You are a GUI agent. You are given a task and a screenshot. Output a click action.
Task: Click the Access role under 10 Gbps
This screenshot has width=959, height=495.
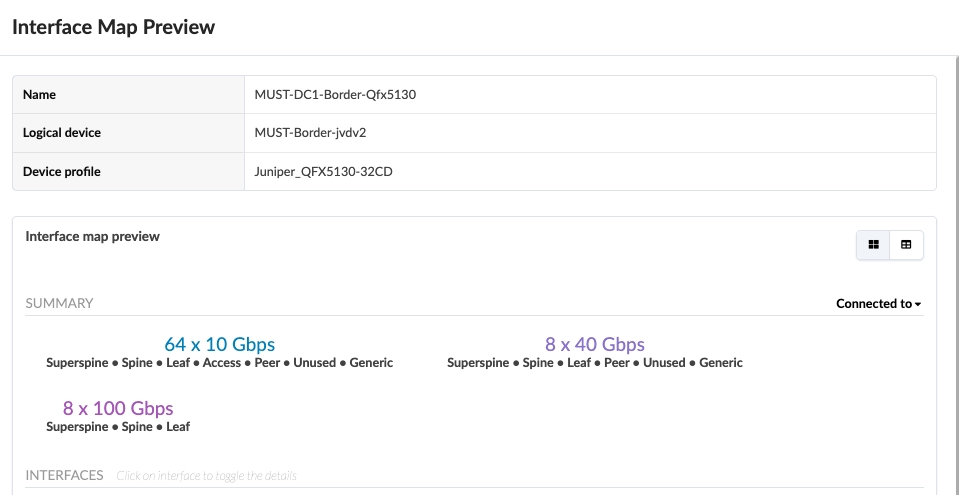[222, 363]
